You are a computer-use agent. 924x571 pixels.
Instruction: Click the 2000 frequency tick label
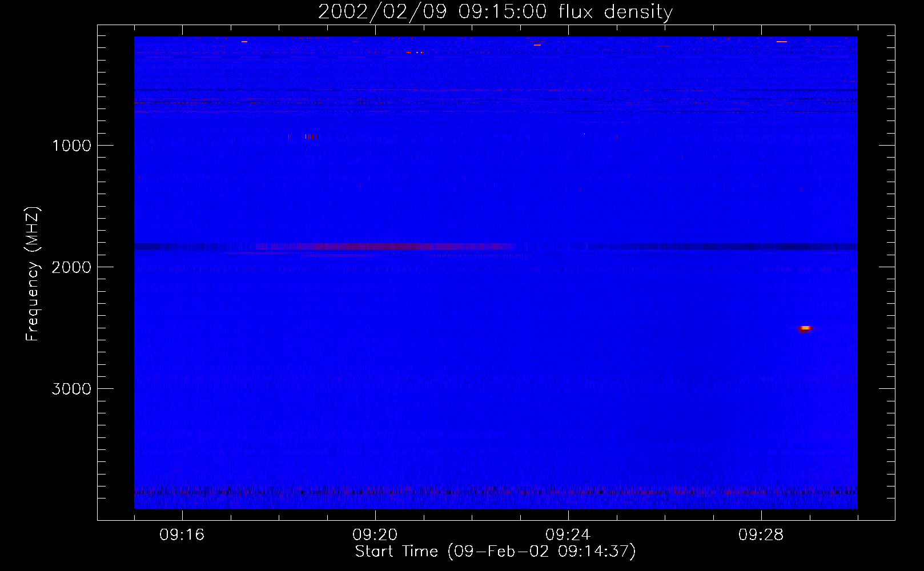71,267
